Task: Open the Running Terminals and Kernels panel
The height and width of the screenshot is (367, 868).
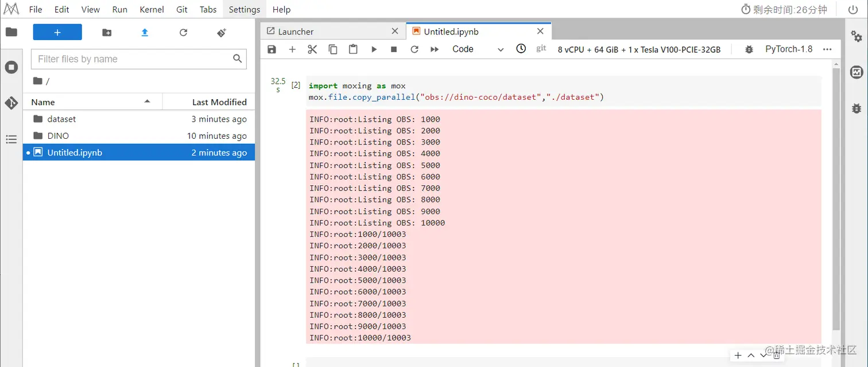Action: coord(11,68)
